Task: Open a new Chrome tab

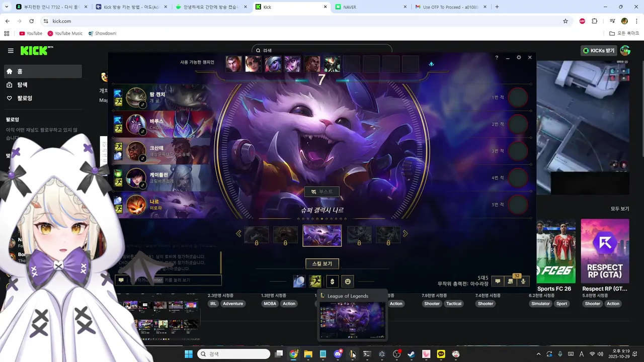Action: coord(497,7)
